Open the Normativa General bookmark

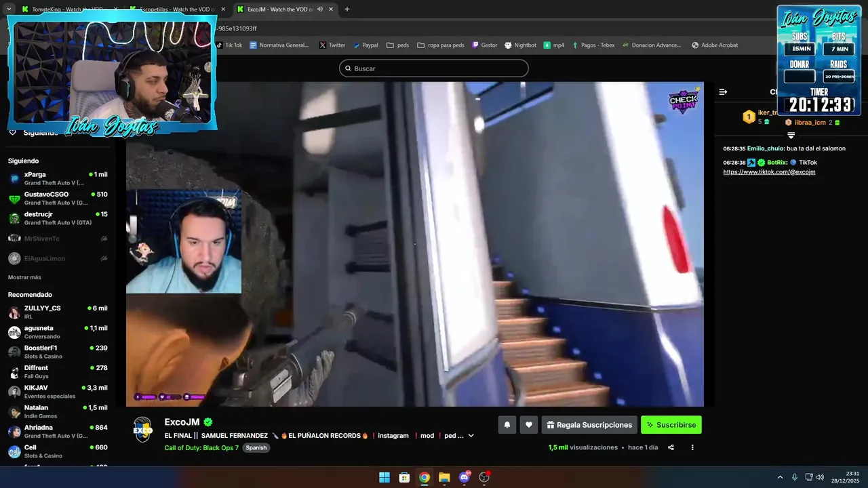279,45
